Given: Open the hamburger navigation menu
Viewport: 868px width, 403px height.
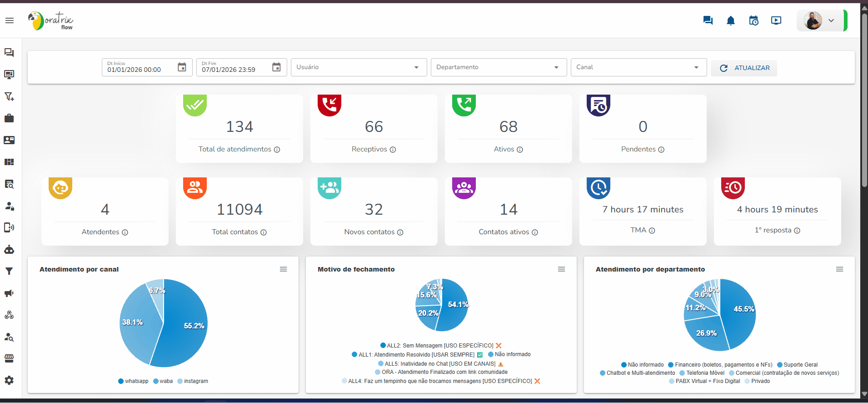Looking at the screenshot, I should [x=10, y=20].
